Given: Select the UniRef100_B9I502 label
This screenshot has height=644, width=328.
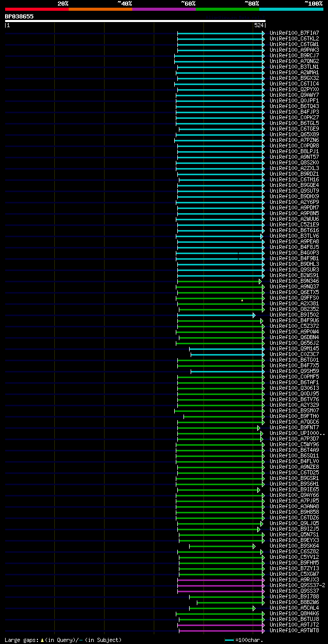Looking at the screenshot, I should point(294,315).
